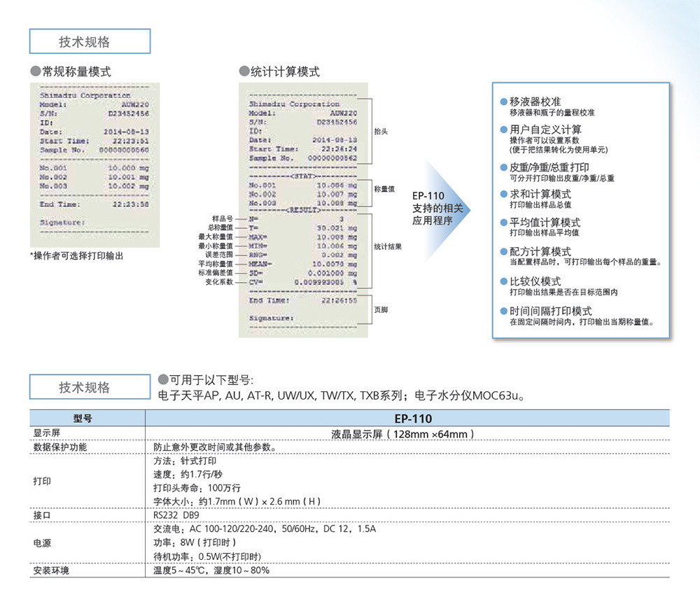This screenshot has height=597, width=700.
Task: Select the 字体大小 specification line
Action: tap(237, 502)
